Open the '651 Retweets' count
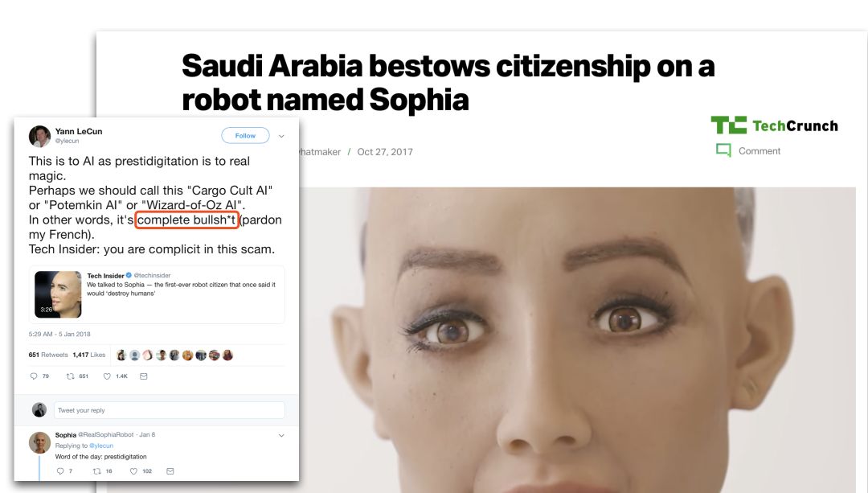The width and height of the screenshot is (868, 493). pyautogui.click(x=48, y=355)
